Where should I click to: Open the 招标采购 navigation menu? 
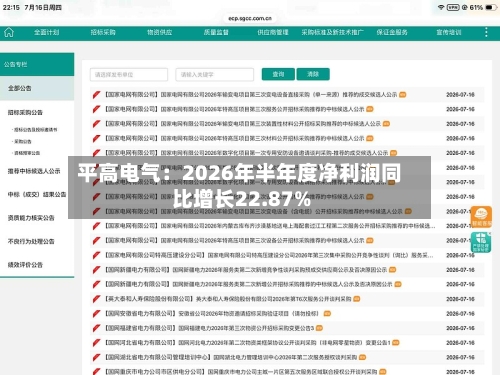tap(103, 32)
